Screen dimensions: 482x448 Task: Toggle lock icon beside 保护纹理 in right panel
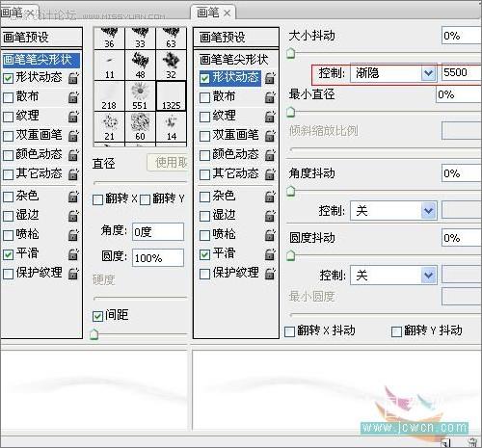[x=270, y=274]
